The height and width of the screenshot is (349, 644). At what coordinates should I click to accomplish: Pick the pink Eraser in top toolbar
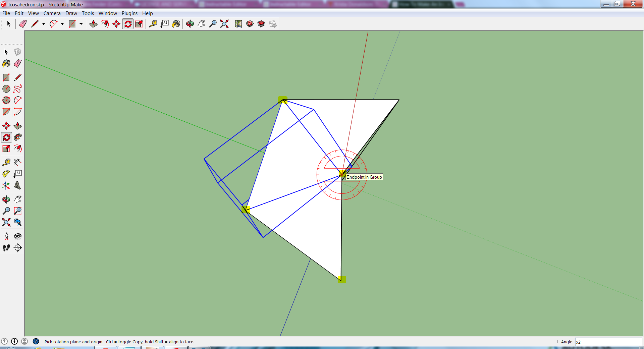click(23, 24)
